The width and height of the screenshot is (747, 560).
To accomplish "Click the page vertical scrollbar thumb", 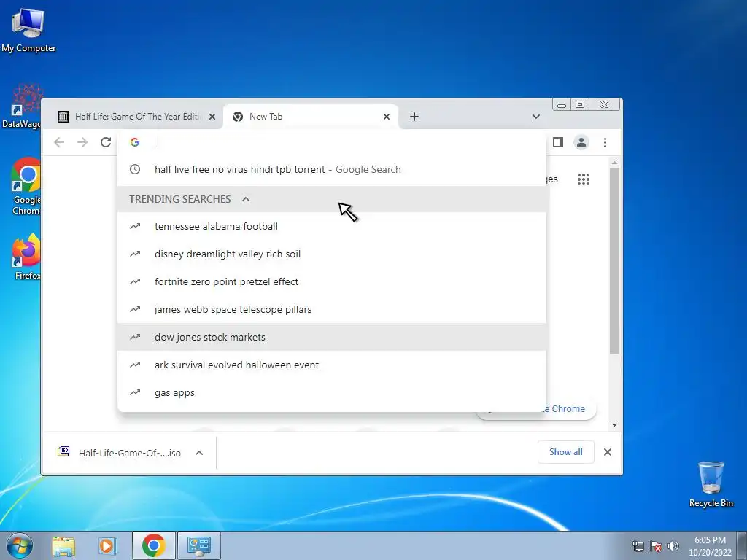I will (614, 261).
